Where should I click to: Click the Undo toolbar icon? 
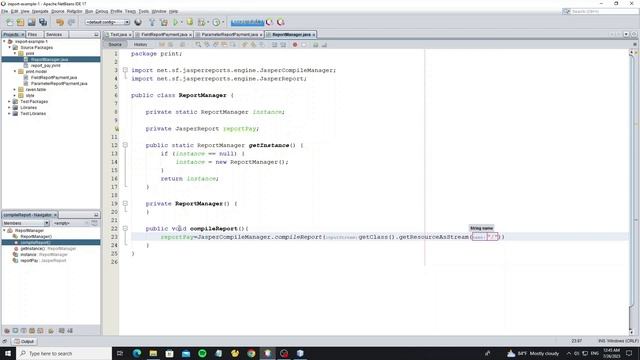click(60, 22)
